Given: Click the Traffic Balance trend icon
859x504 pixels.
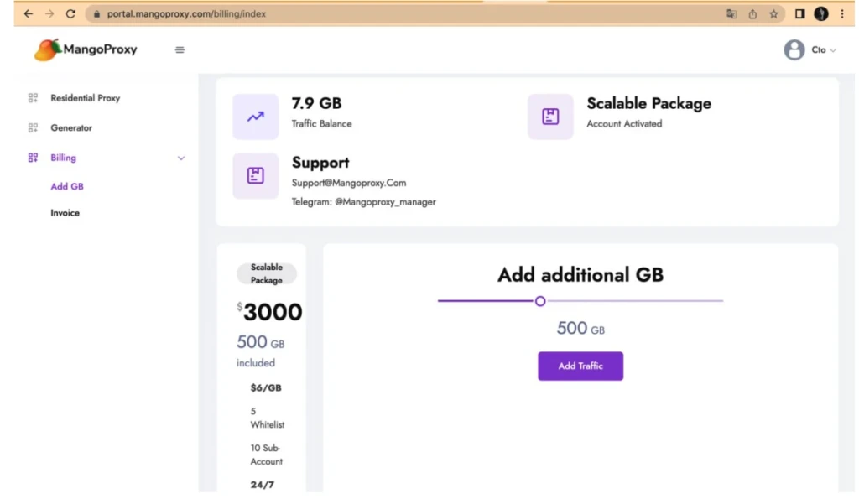Looking at the screenshot, I should (x=255, y=116).
